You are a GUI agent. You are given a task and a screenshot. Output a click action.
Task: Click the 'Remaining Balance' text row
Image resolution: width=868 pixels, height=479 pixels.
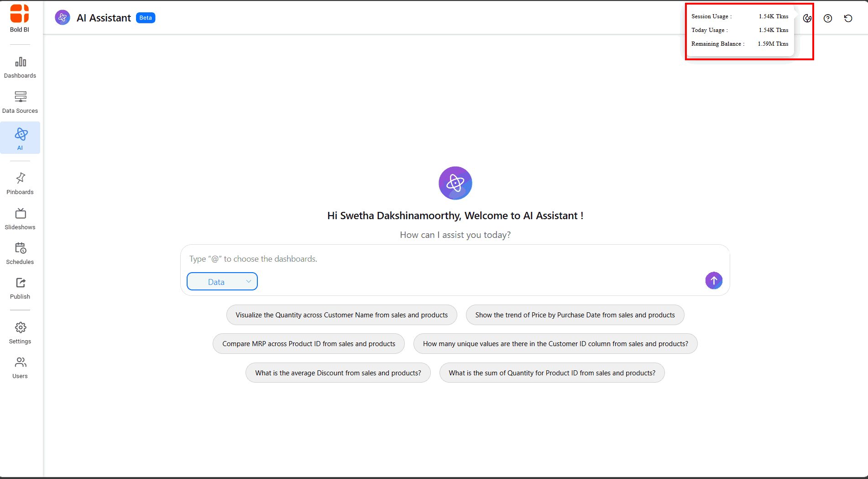740,44
